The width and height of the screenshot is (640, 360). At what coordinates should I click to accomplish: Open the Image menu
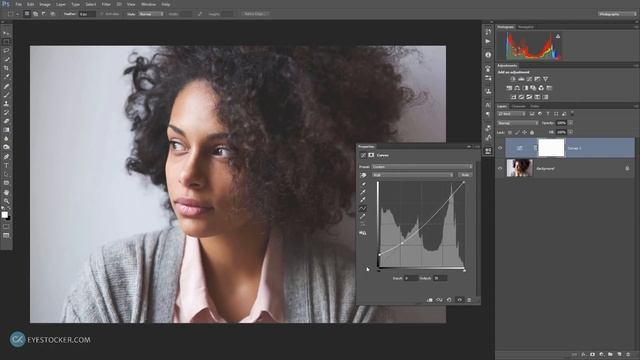point(45,4)
